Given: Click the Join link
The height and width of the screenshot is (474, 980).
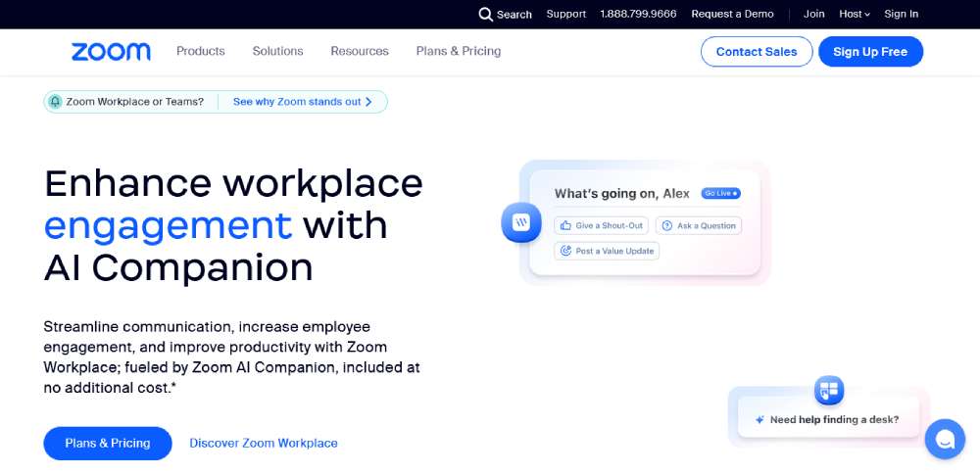Looking at the screenshot, I should [813, 15].
